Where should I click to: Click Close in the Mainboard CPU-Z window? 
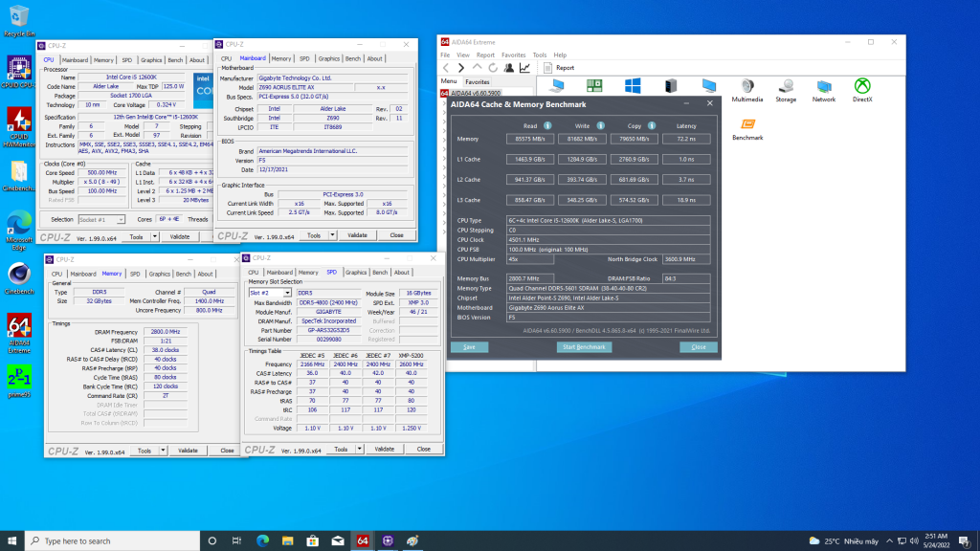coord(396,235)
